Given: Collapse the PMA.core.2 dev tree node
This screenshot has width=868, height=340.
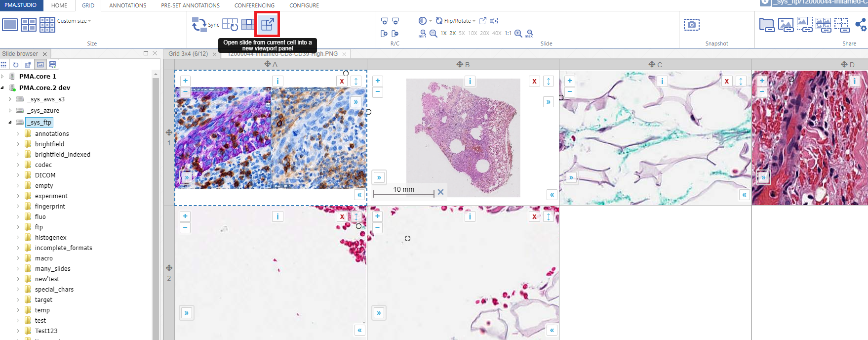Looking at the screenshot, I should (2, 88).
